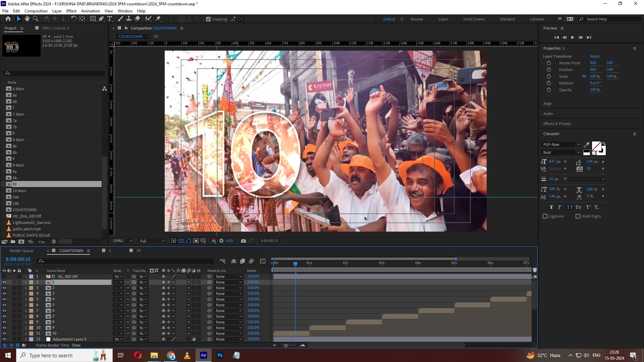Screen dimensions: 644x362
Task: Select the Zoom tool magnifier
Action: click(x=36, y=19)
